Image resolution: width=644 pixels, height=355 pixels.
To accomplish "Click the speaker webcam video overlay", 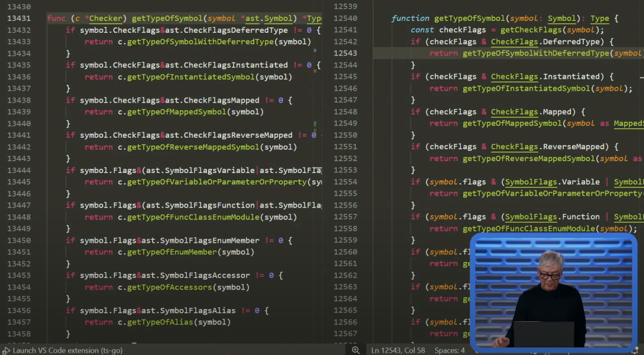I will pos(553,292).
